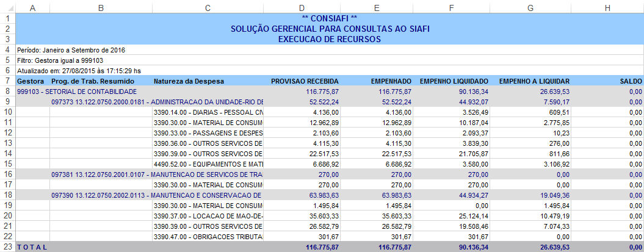Click '097373 13.122.0750.2000.0181' program row
The width and height of the screenshot is (644, 252).
coord(156,101)
